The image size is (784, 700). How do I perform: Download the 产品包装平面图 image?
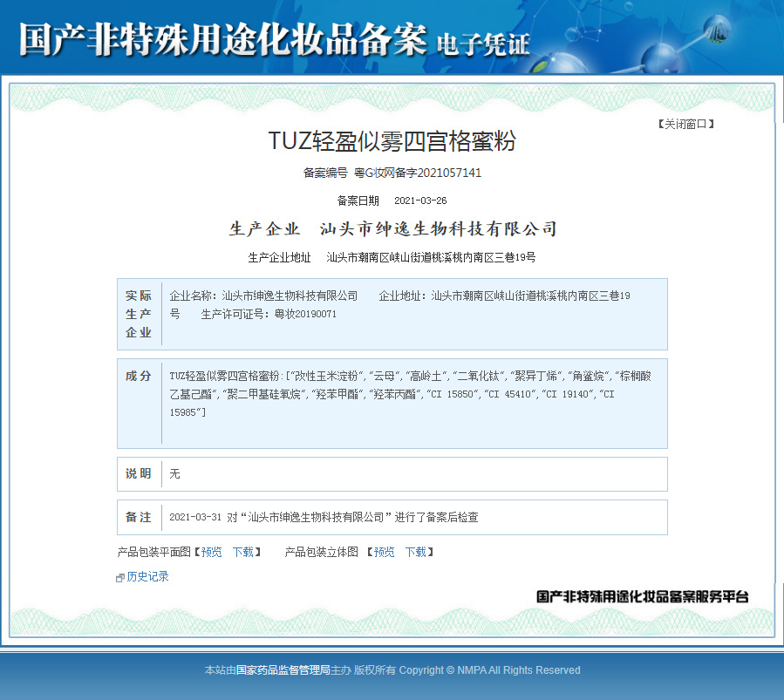[x=243, y=552]
